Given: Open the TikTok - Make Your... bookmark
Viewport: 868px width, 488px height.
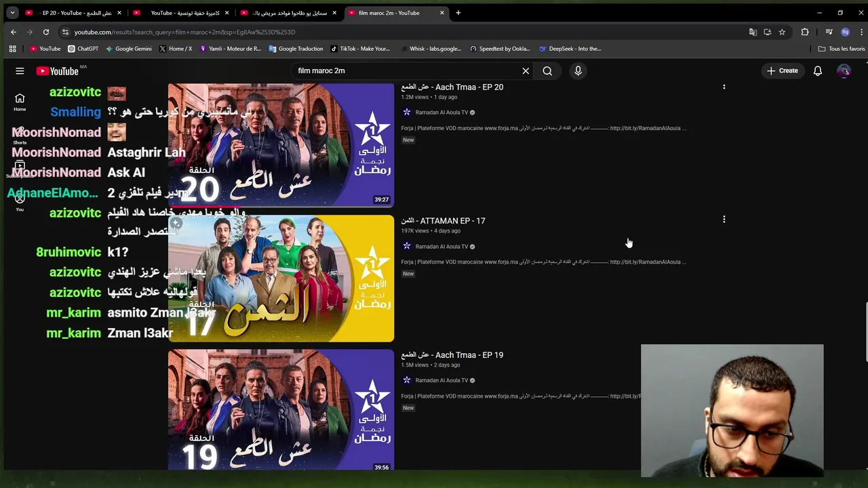Looking at the screenshot, I should (359, 49).
